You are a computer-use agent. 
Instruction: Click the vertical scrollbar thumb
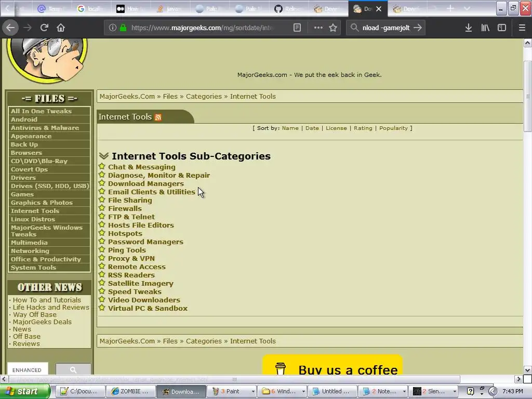pyautogui.click(x=527, y=96)
